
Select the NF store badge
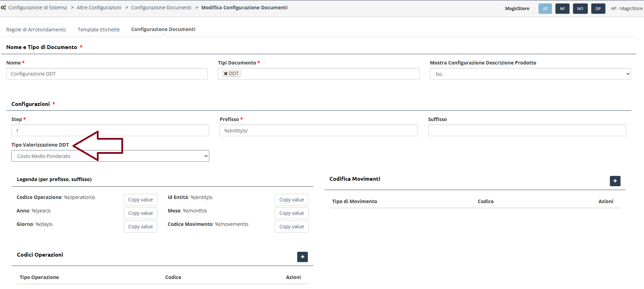click(562, 9)
